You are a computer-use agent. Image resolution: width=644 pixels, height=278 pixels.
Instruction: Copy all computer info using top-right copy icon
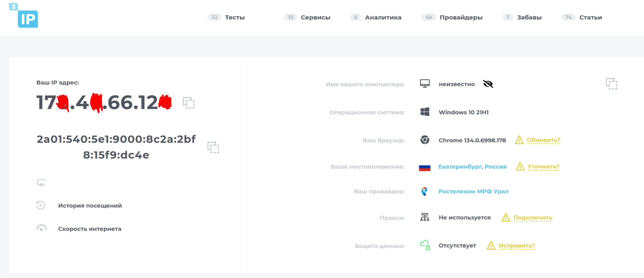point(611,84)
